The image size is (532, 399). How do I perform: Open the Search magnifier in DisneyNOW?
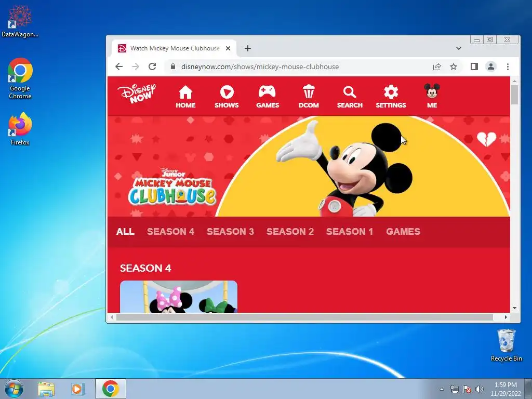coord(350,97)
